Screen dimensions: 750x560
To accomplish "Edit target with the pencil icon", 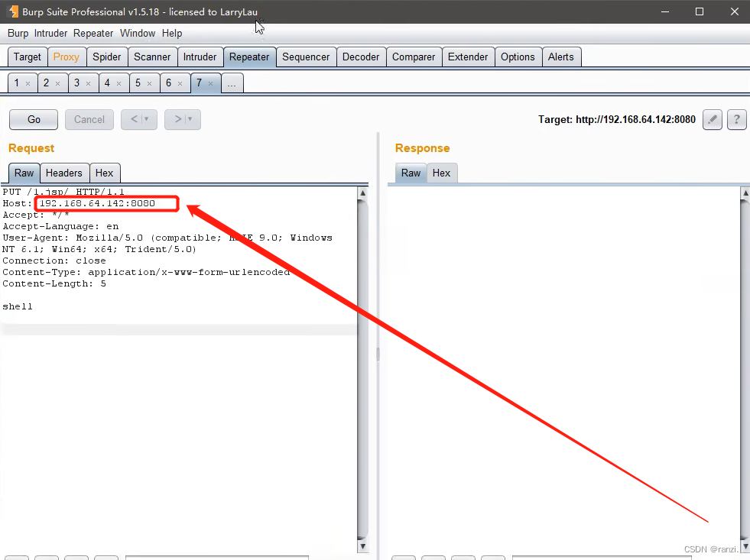I will pos(713,119).
